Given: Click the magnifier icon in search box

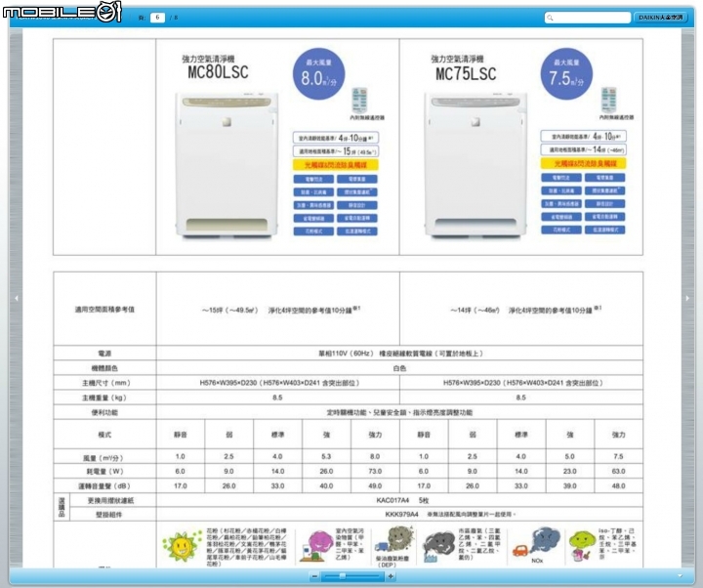Looking at the screenshot, I should pos(550,18).
